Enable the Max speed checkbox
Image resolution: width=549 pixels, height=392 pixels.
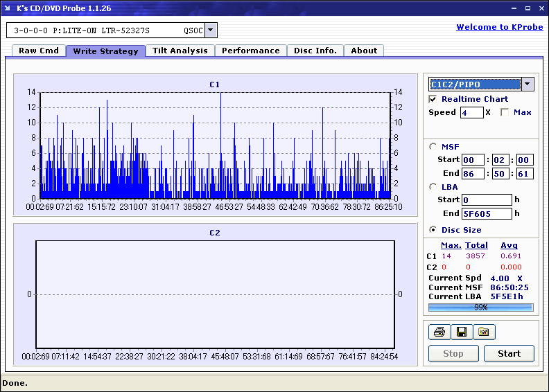click(x=505, y=112)
